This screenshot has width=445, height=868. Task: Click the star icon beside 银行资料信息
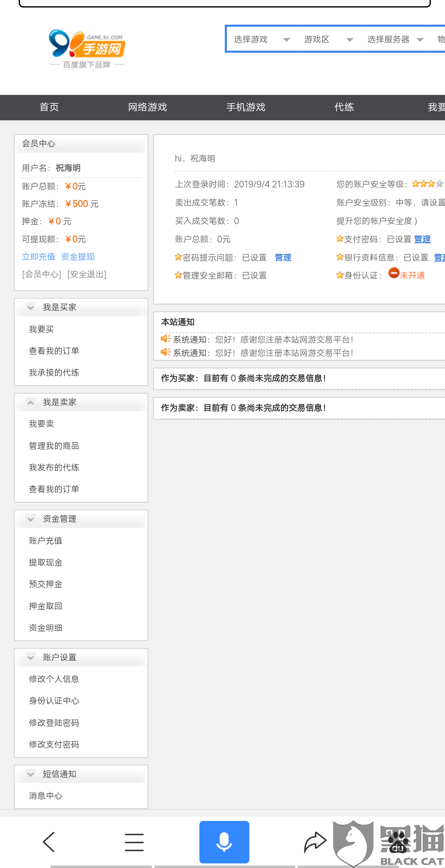(340, 257)
